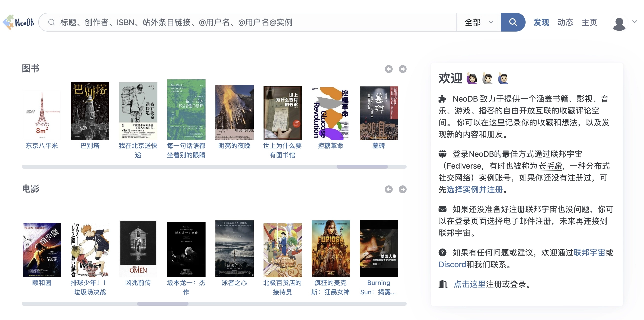Open 排球少年 垃圾场决战 movie poster

[x=90, y=250]
